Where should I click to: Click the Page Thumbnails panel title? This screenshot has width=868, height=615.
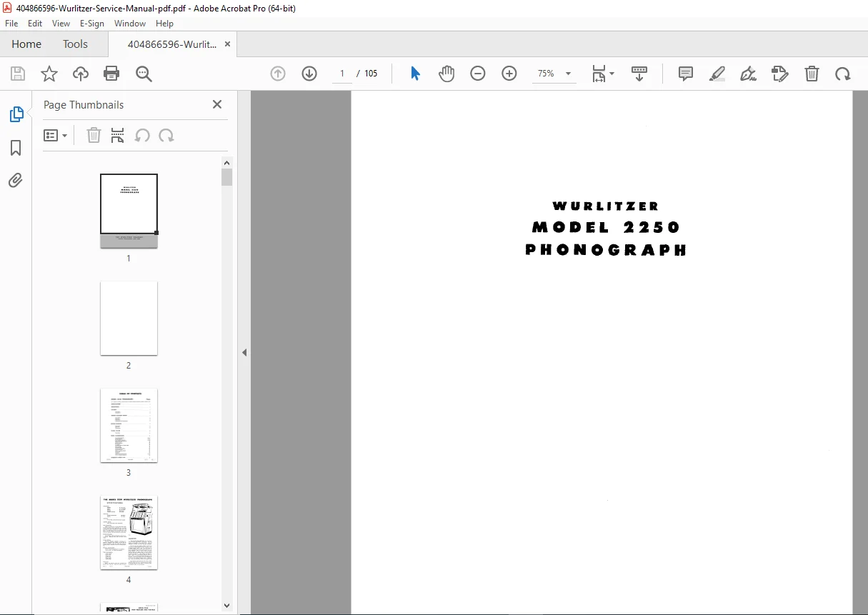[84, 104]
